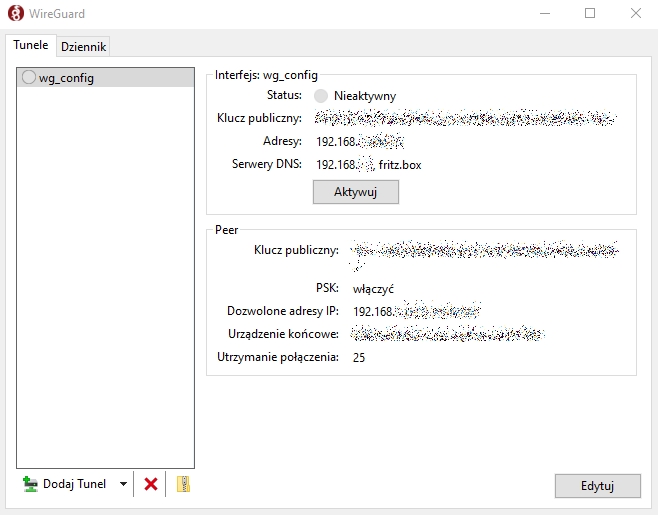Maximize the WireGuard window

pos(590,14)
